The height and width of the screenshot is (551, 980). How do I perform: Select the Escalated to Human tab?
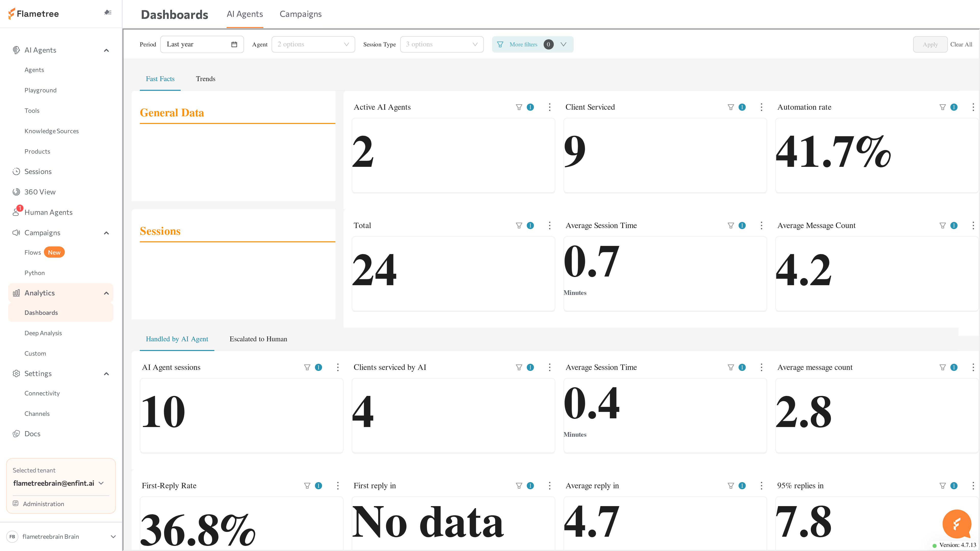[258, 339]
